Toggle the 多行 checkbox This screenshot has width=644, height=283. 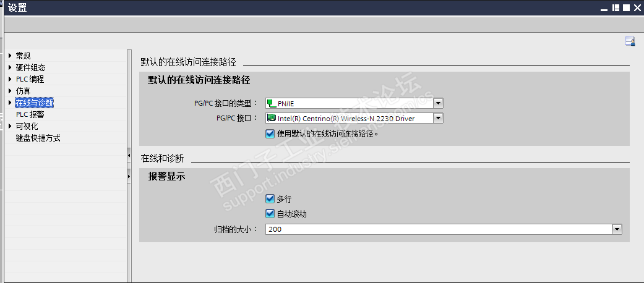coord(270,199)
